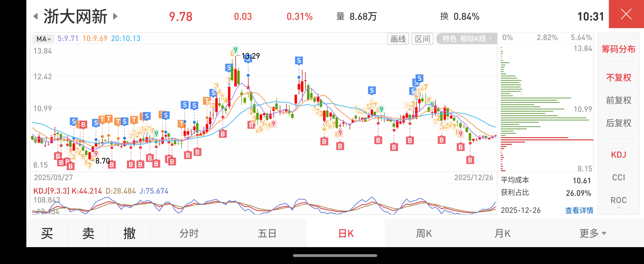Open 特色 相似K线 feature

[466, 39]
